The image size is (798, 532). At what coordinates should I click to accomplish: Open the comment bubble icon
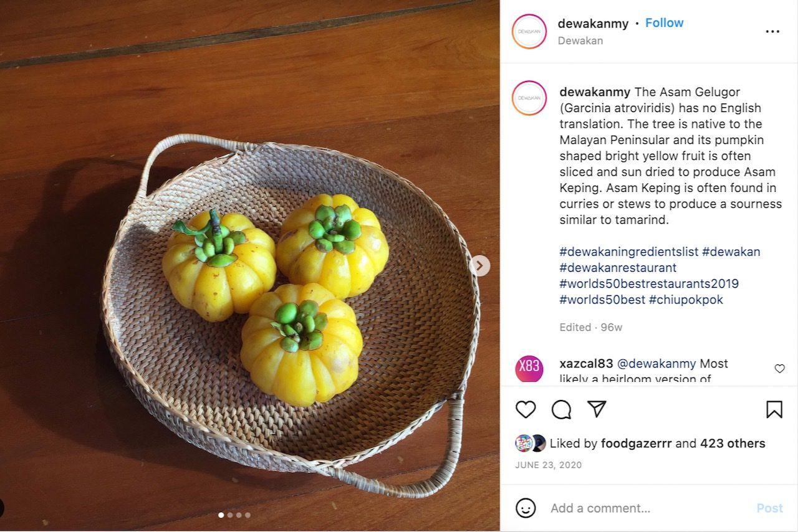click(x=561, y=409)
